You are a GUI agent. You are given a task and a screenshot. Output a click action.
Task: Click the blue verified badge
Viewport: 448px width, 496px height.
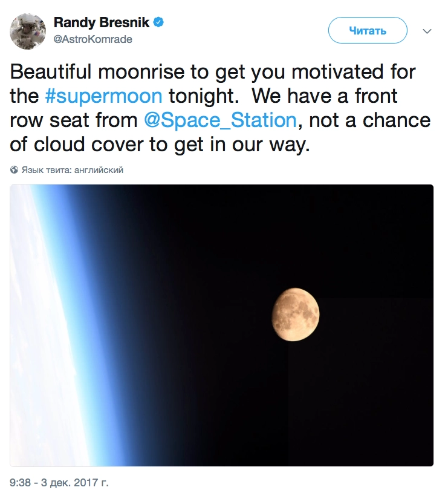pos(158,22)
